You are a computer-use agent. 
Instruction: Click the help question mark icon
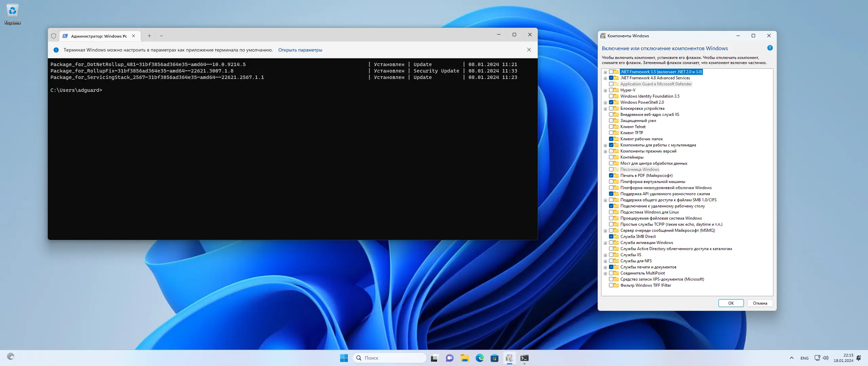click(x=770, y=48)
